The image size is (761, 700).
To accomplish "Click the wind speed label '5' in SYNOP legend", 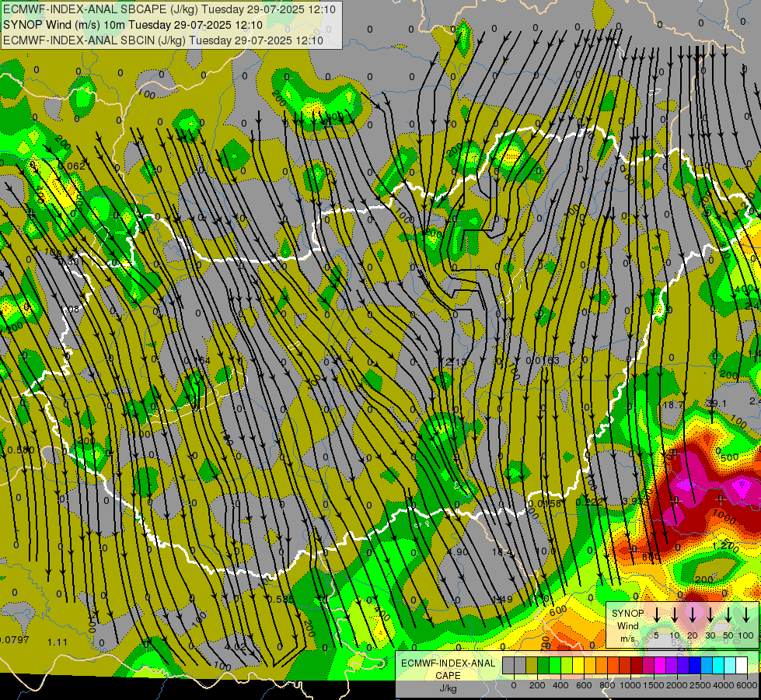I will tap(656, 635).
